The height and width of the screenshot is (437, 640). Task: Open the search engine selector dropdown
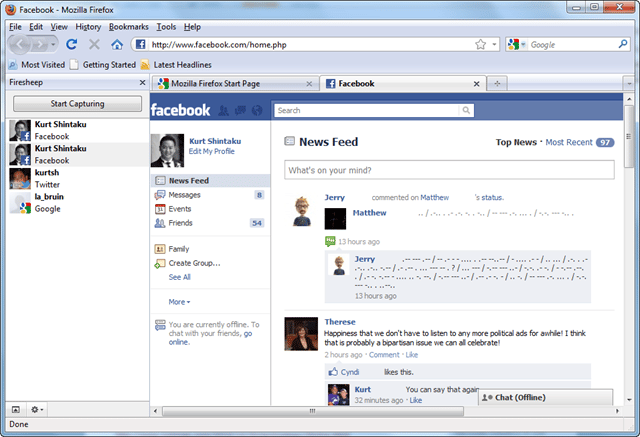(x=523, y=44)
